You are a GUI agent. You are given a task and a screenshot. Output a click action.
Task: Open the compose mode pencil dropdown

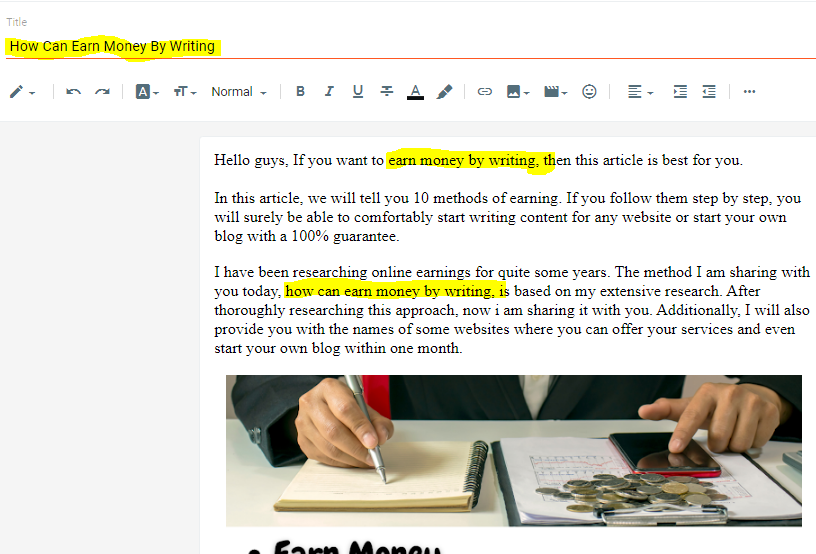(22, 92)
